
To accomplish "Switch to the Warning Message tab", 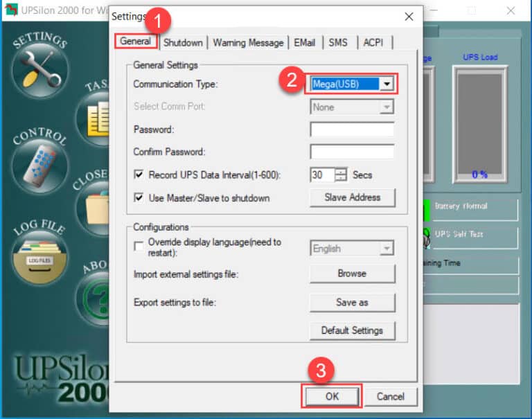I will (248, 43).
